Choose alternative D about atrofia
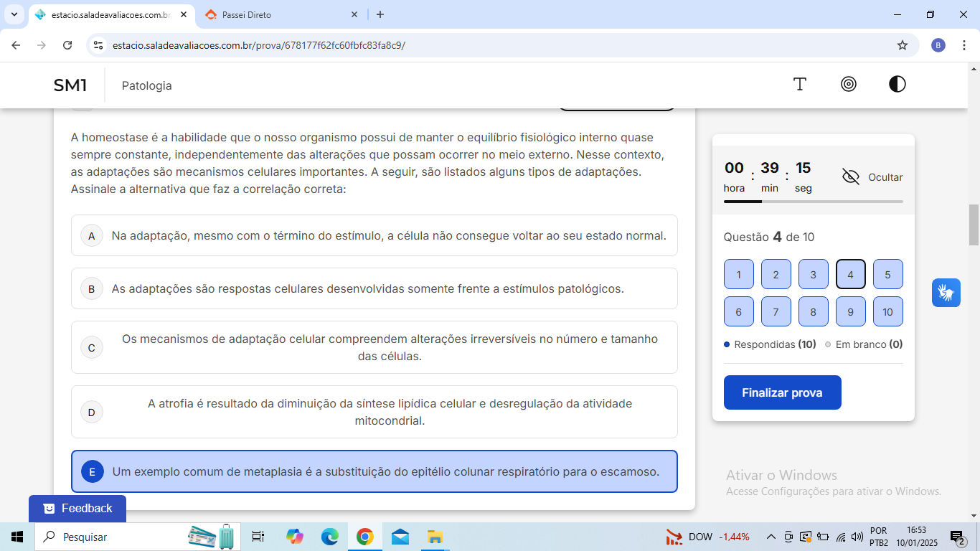980x551 pixels. click(374, 412)
